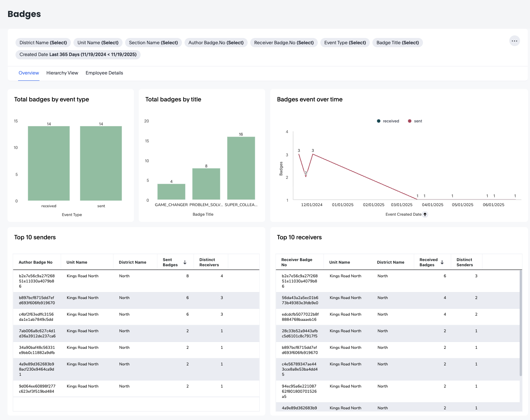
Task: Switch to the Hierarchy View tab
Action: 62,73
